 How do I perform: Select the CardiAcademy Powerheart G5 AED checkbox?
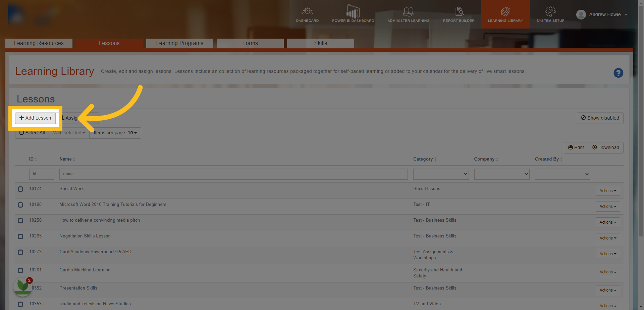(20, 252)
